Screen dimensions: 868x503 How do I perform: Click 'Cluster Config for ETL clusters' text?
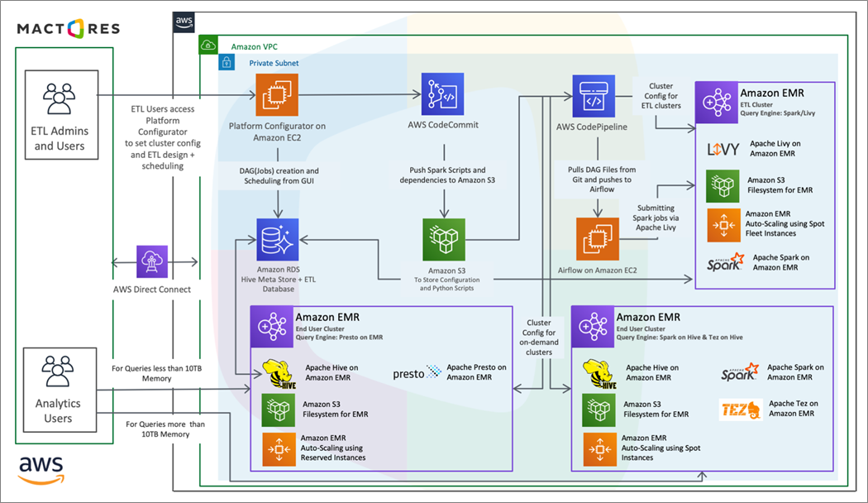661,96
